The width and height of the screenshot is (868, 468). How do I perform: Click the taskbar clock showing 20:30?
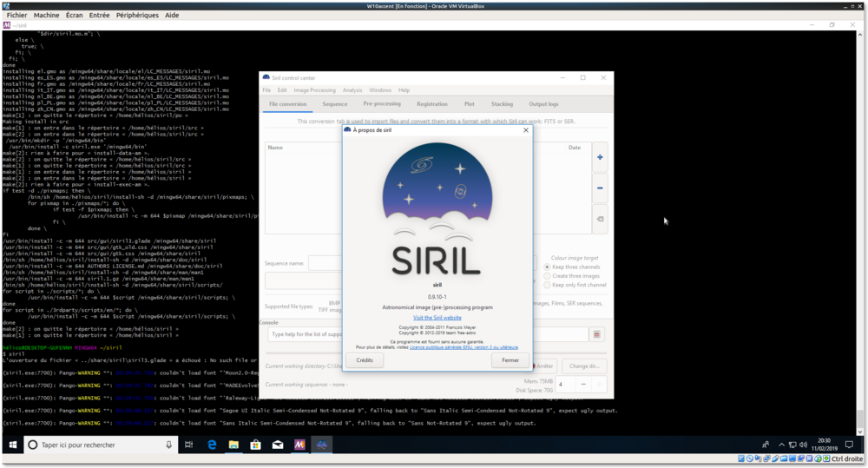coord(825,445)
